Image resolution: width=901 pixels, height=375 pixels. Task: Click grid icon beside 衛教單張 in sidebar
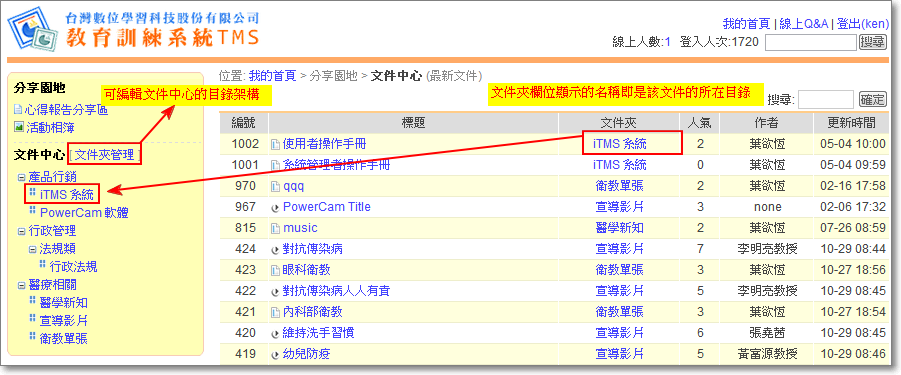tap(33, 336)
